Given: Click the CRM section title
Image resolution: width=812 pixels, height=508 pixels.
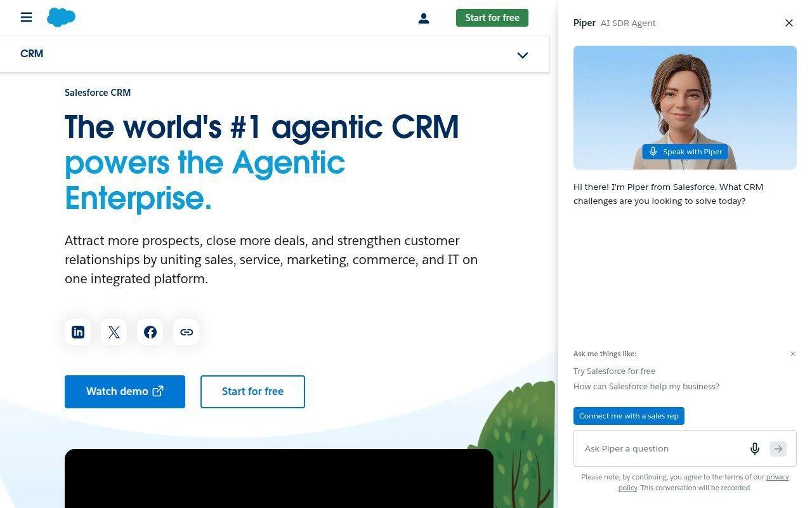Looking at the screenshot, I should pyautogui.click(x=32, y=54).
